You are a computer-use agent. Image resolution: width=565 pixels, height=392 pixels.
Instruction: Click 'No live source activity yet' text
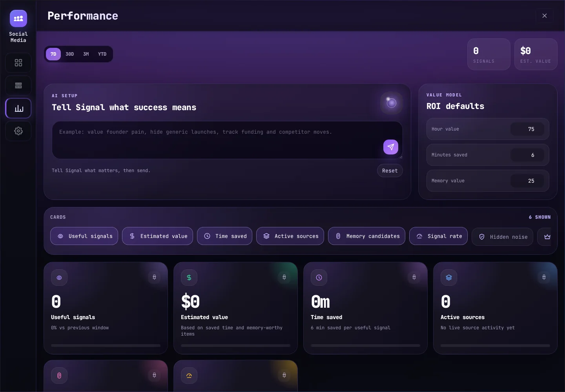tap(478, 328)
